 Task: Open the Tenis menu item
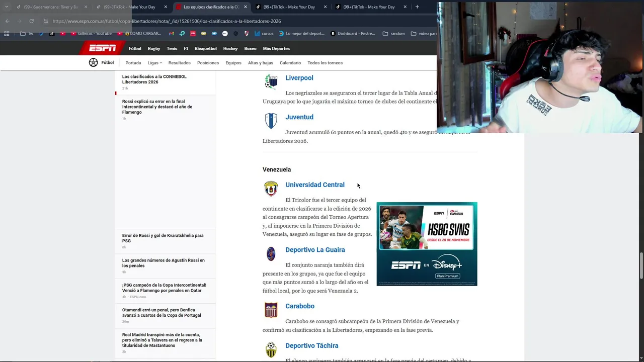click(x=172, y=49)
